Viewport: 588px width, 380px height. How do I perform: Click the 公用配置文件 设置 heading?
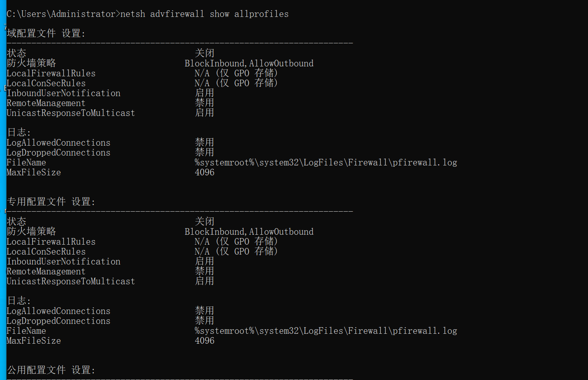[x=51, y=370]
